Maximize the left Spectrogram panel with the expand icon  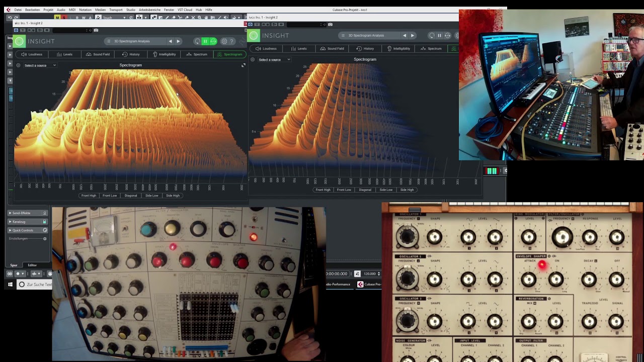(x=244, y=65)
